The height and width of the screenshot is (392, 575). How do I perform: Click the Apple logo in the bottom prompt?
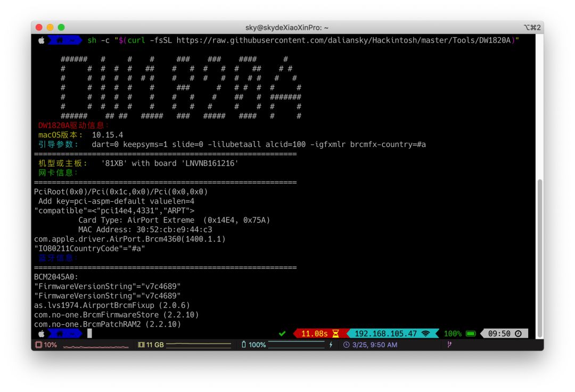42,333
